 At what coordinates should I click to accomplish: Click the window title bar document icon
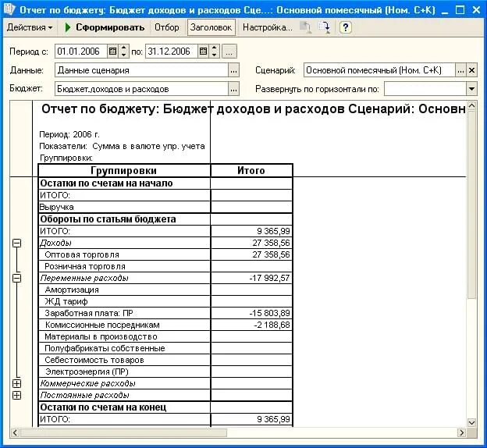(9, 9)
